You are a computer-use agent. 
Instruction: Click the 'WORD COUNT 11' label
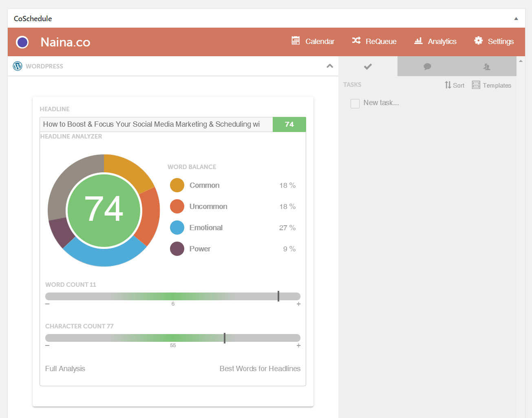pos(71,285)
